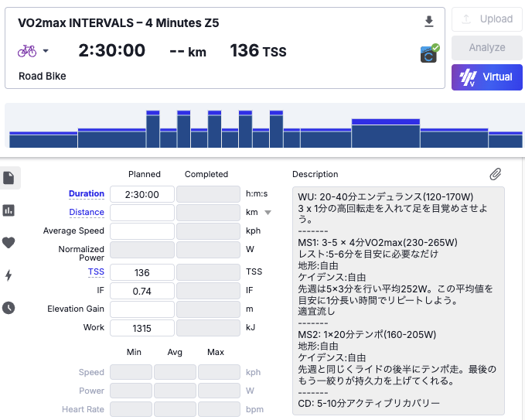Click the planned Duration input field
This screenshot has height=420, width=525.
point(142,194)
